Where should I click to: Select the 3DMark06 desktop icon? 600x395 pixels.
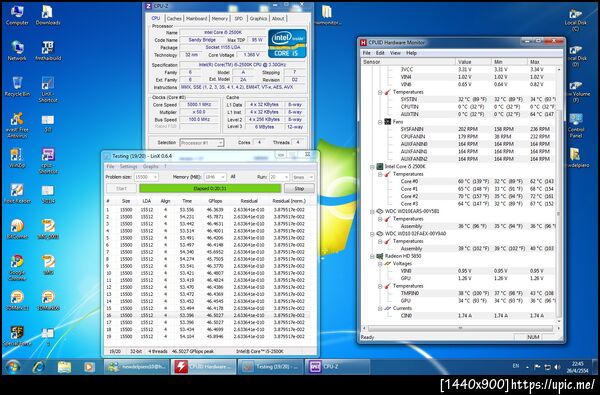[48, 300]
